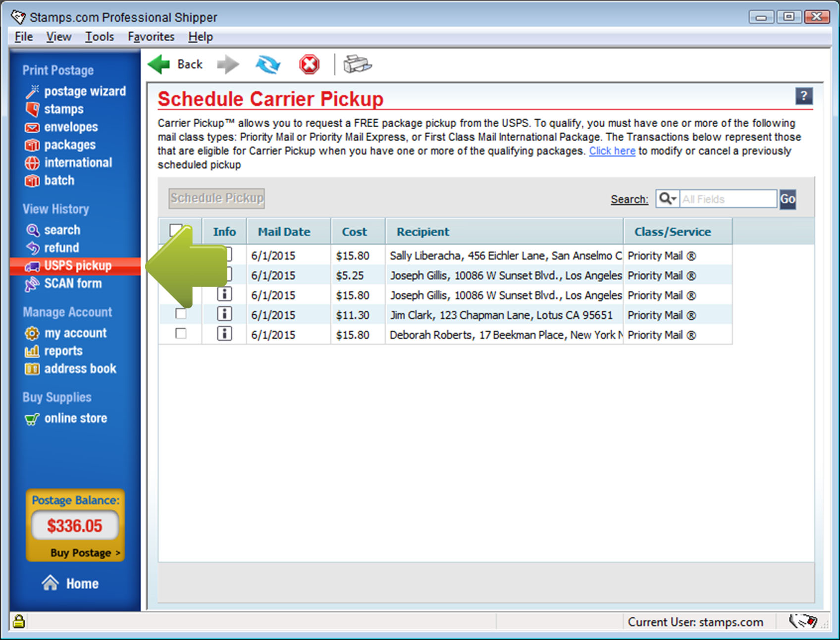Viewport: 840px width, 640px height.
Task: Click the green Back arrow icon
Action: 159,64
